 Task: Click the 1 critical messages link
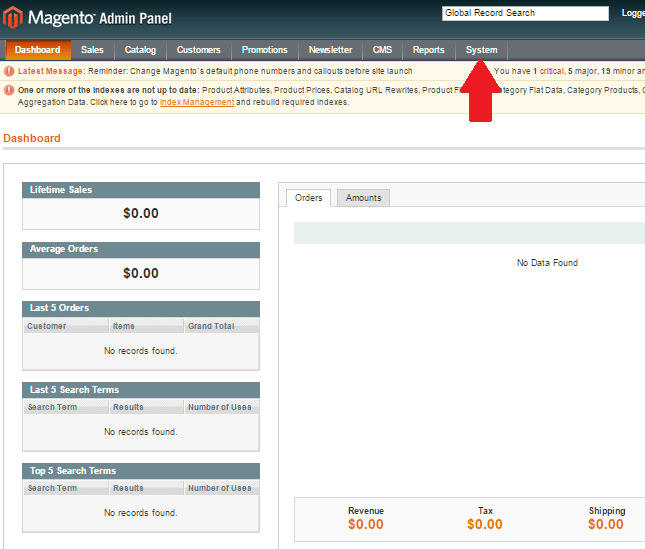click(548, 71)
